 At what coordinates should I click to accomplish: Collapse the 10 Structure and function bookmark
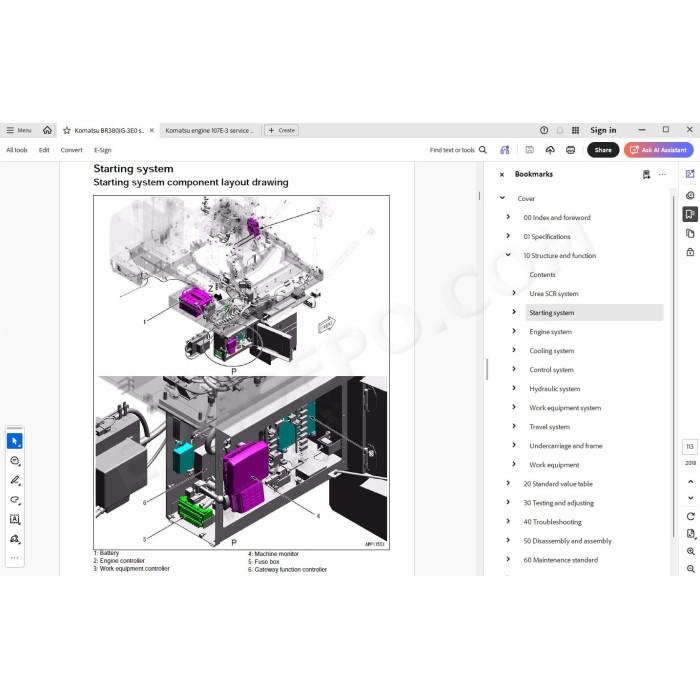[x=508, y=255]
